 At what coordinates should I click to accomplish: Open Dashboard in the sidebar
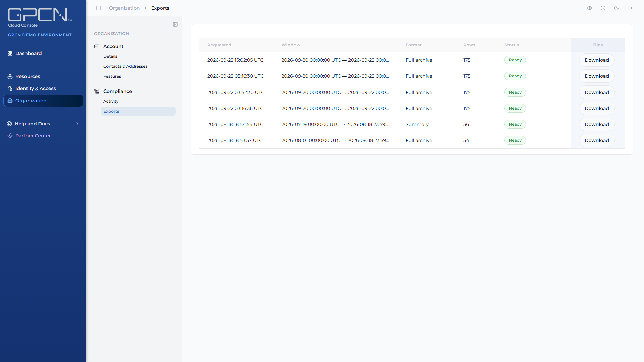tap(43, 53)
